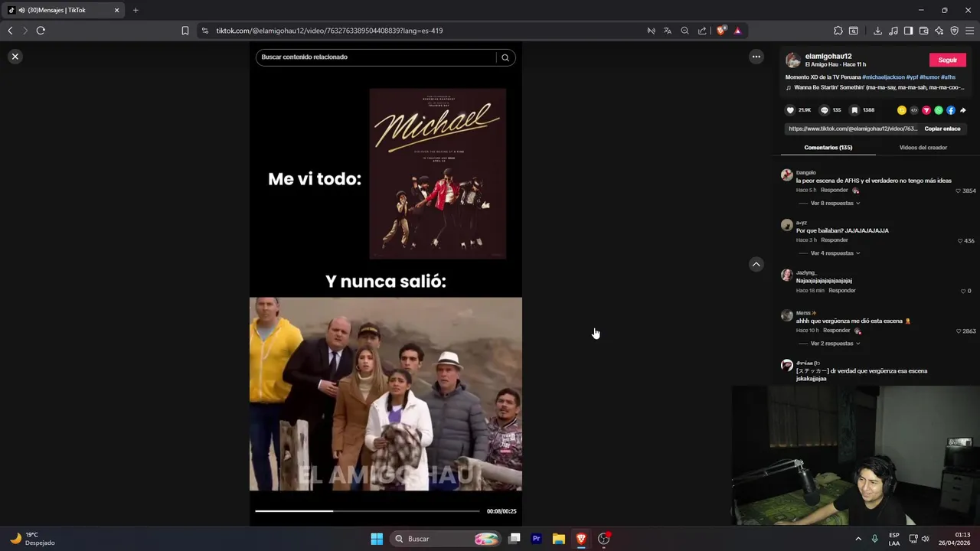Share page icon in address bar
This screenshot has width=980, height=551.
click(x=702, y=31)
